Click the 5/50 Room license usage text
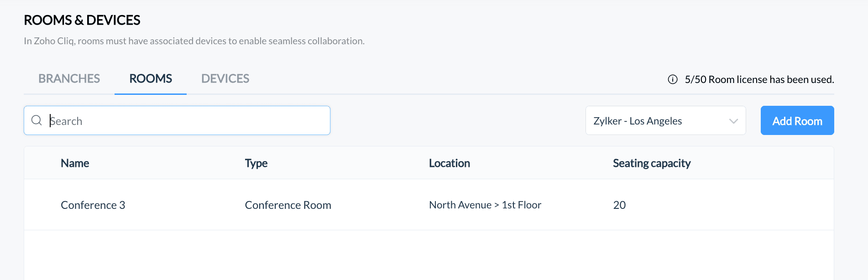The width and height of the screenshot is (868, 280). [x=759, y=79]
